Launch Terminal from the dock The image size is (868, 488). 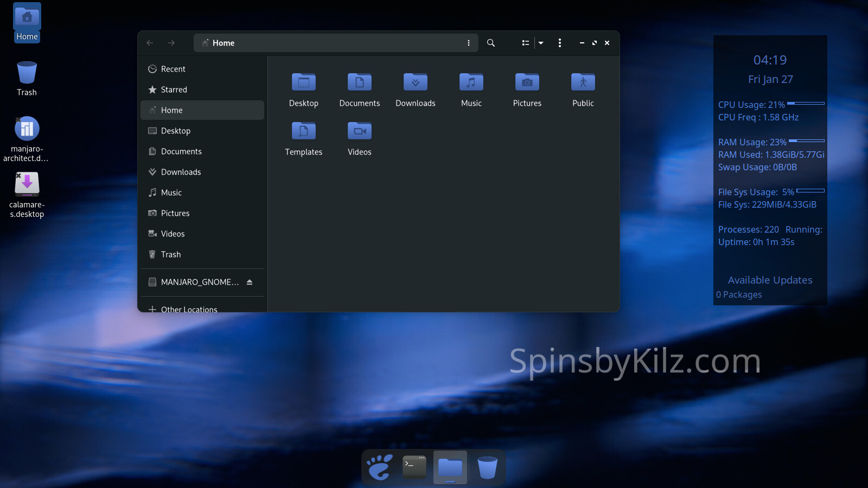414,467
